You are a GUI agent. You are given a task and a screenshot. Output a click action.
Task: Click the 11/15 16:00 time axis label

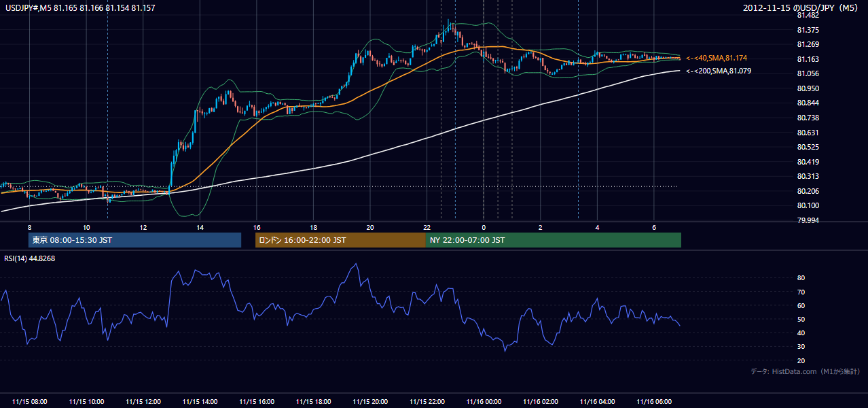256,402
